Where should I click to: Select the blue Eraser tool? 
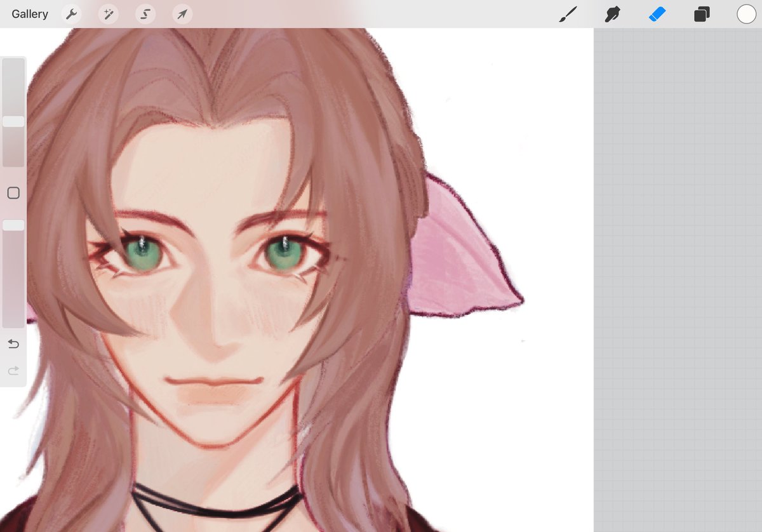pyautogui.click(x=657, y=14)
